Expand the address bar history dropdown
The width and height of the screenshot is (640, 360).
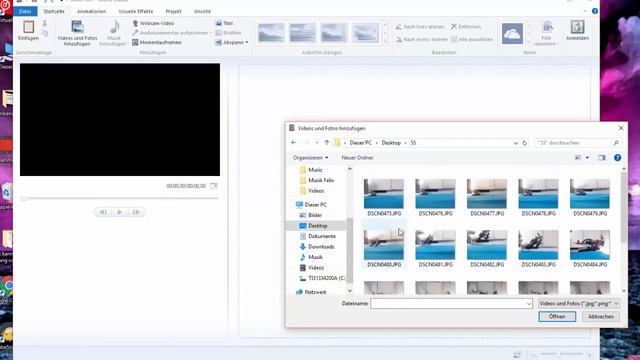516,143
